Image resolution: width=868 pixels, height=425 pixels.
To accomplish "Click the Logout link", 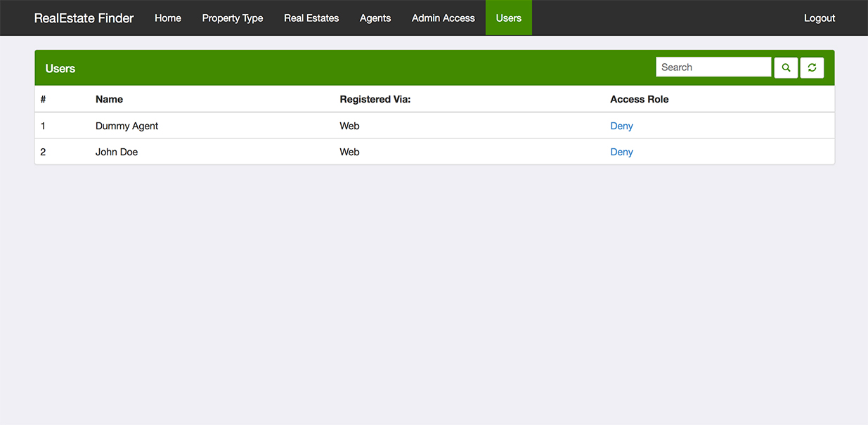I will (x=820, y=18).
